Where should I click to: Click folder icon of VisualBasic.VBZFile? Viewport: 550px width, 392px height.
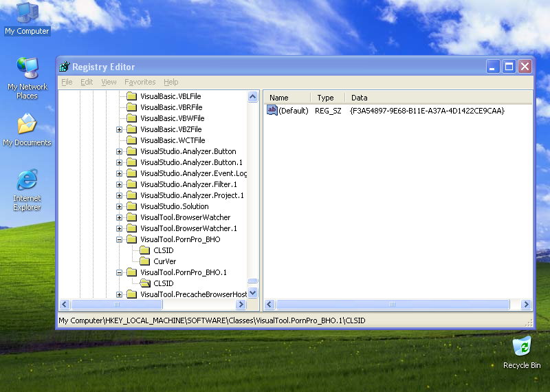131,129
